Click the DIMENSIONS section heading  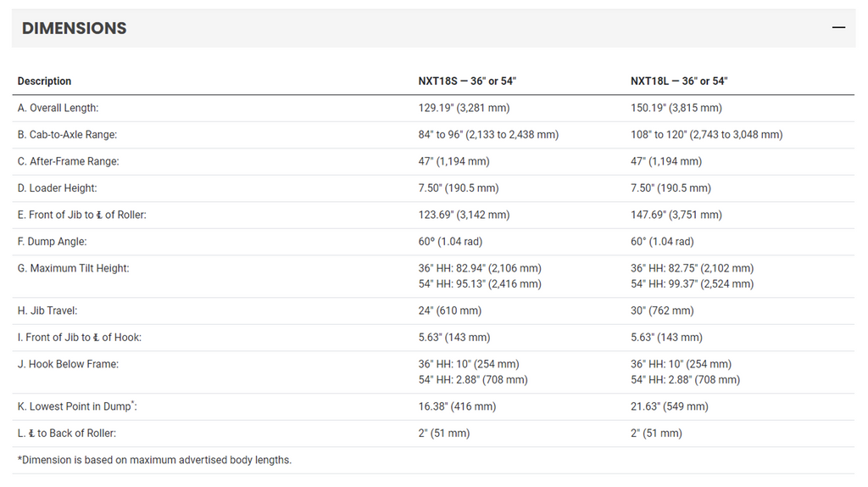(x=75, y=28)
